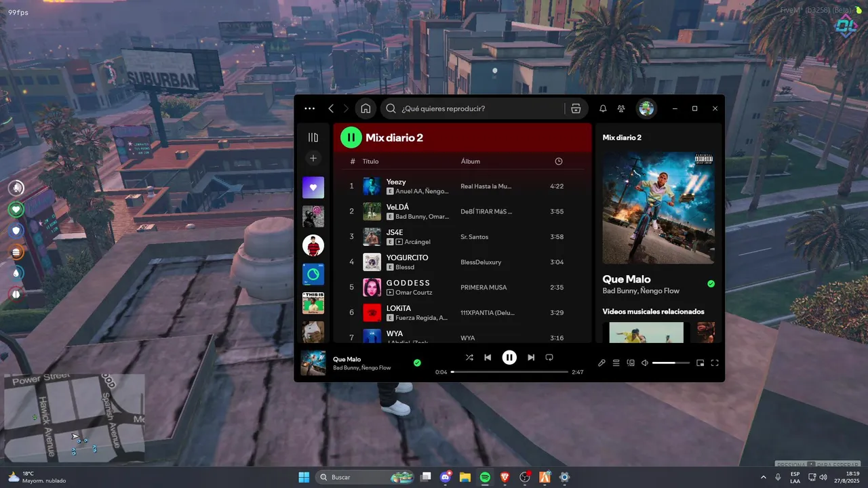This screenshot has width=868, height=488.
Task: Create a playlist with the sidebar plus button
Action: coord(313,158)
